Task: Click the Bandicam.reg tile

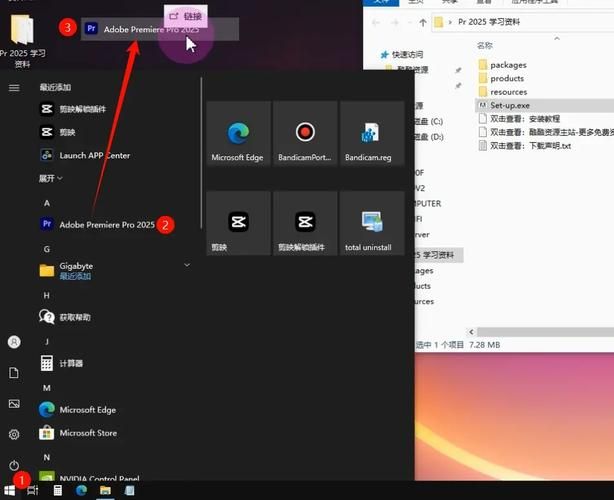Action: [372, 134]
